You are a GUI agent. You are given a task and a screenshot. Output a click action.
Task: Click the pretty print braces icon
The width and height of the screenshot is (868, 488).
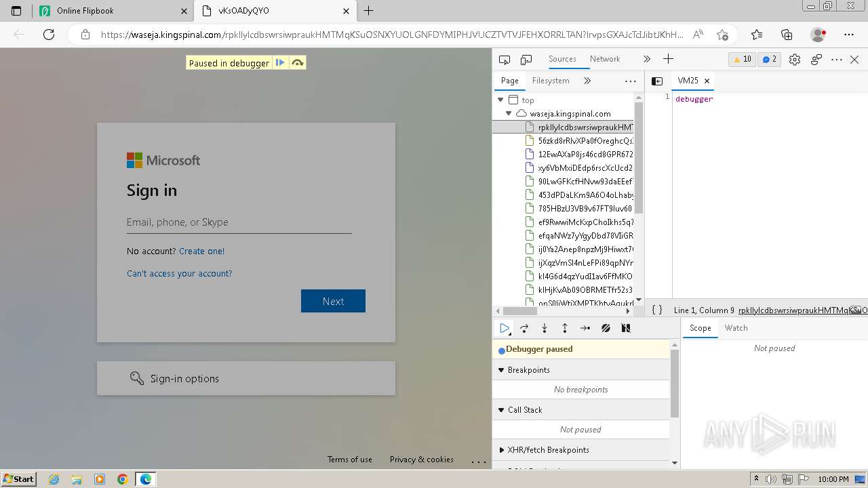[x=656, y=310]
